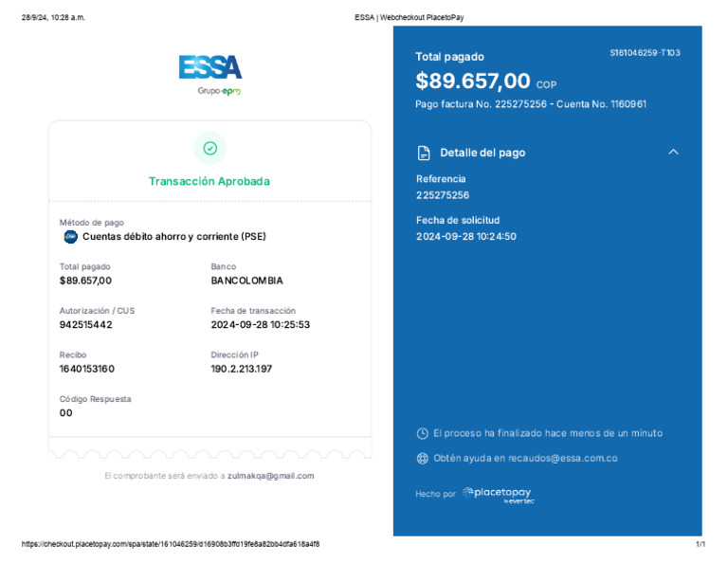Open the checkout.placetopay.com URL in footer

click(x=171, y=544)
